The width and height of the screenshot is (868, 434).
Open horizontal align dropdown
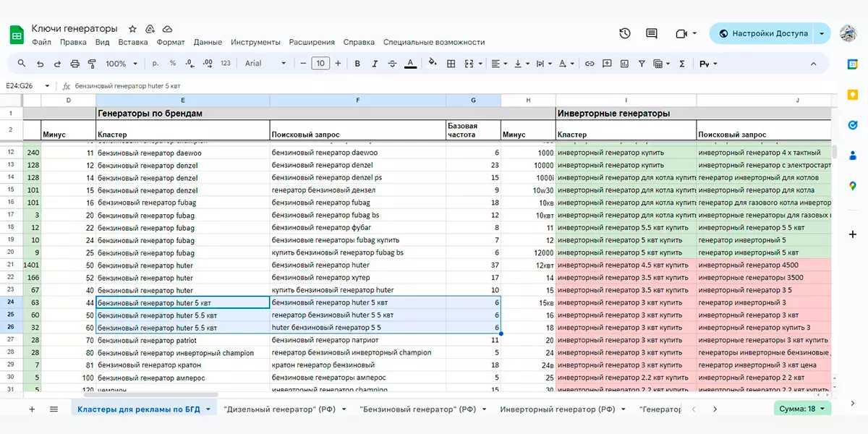coord(499,64)
